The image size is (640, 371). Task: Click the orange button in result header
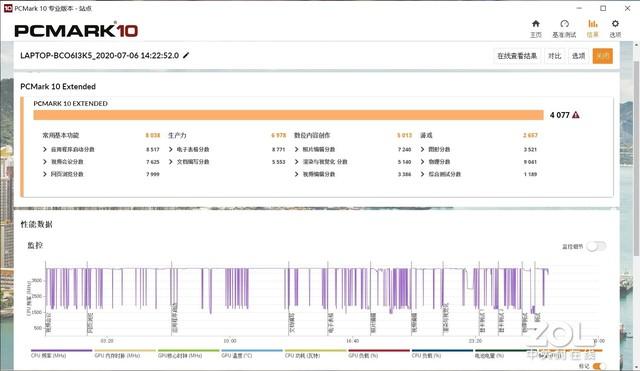coord(602,56)
